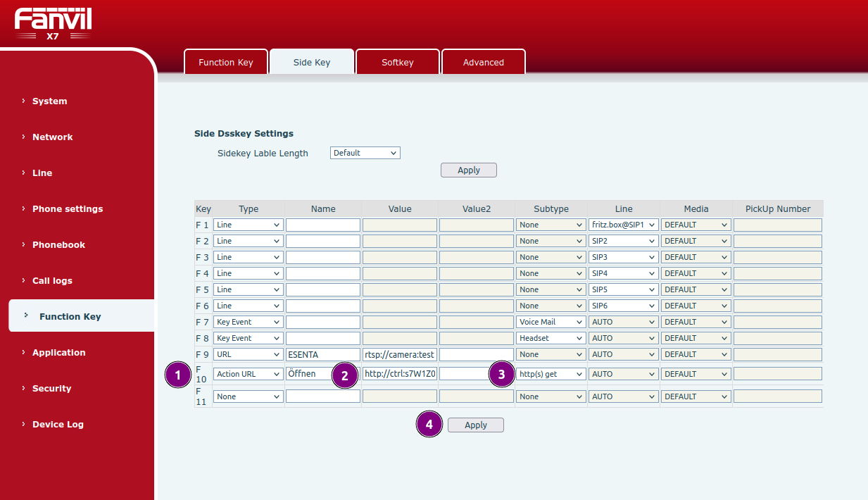Image resolution: width=868 pixels, height=500 pixels.
Task: Open the Security sidebar section
Action: point(51,389)
